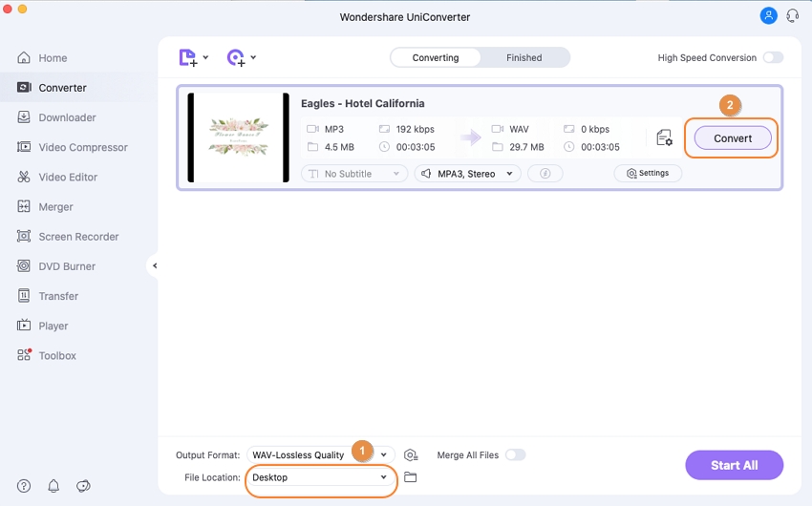
Task: Click the info icon next to audio track
Action: 545,174
